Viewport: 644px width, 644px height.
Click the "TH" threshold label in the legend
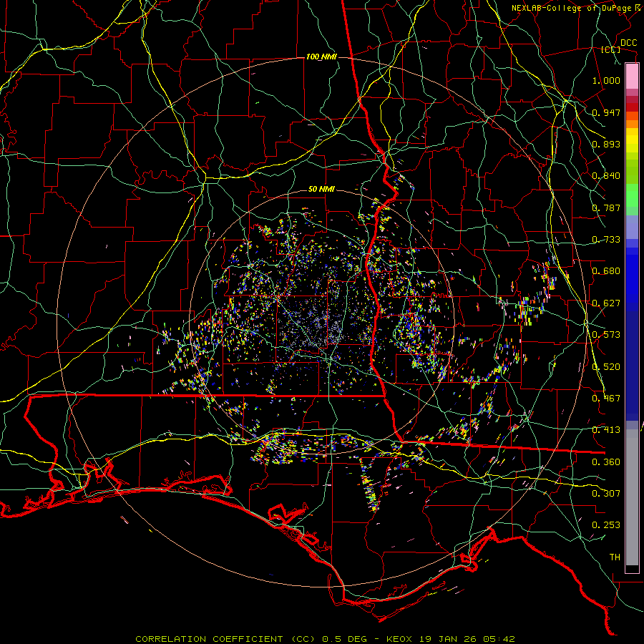pyautogui.click(x=615, y=557)
